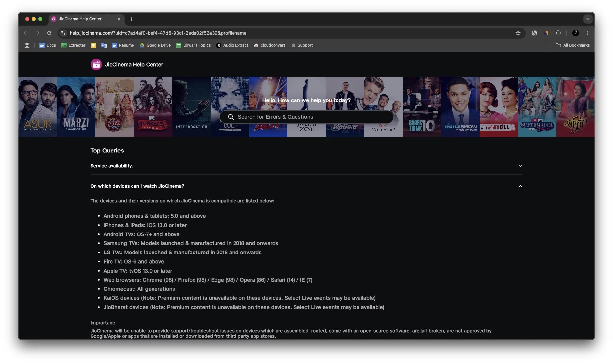Close the JioCinema Help Center tab
Viewport: 613px width, 364px height.
pyautogui.click(x=119, y=19)
